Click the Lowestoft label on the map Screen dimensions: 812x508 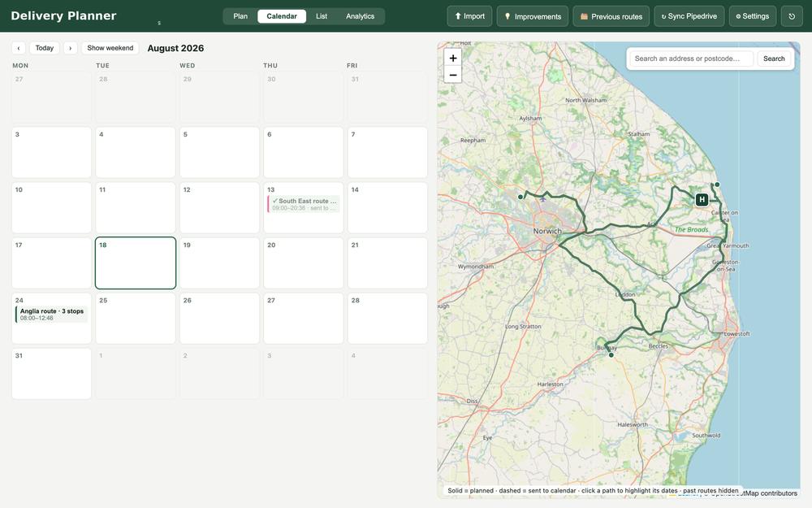(x=736, y=334)
